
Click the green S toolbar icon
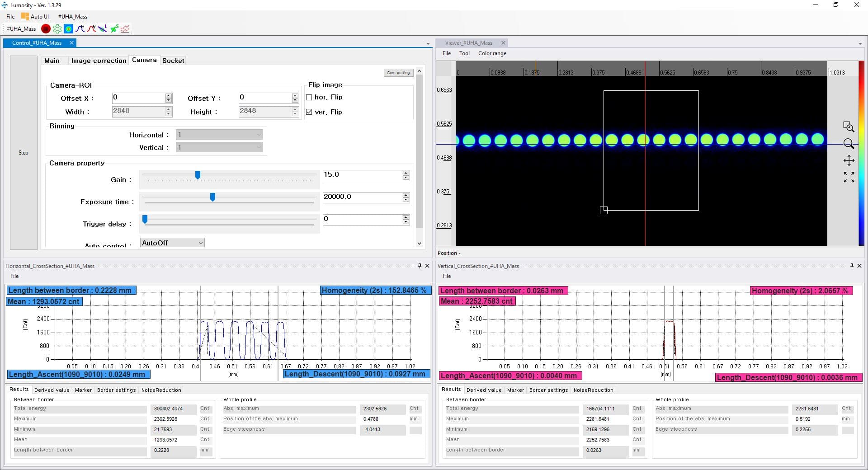point(114,29)
